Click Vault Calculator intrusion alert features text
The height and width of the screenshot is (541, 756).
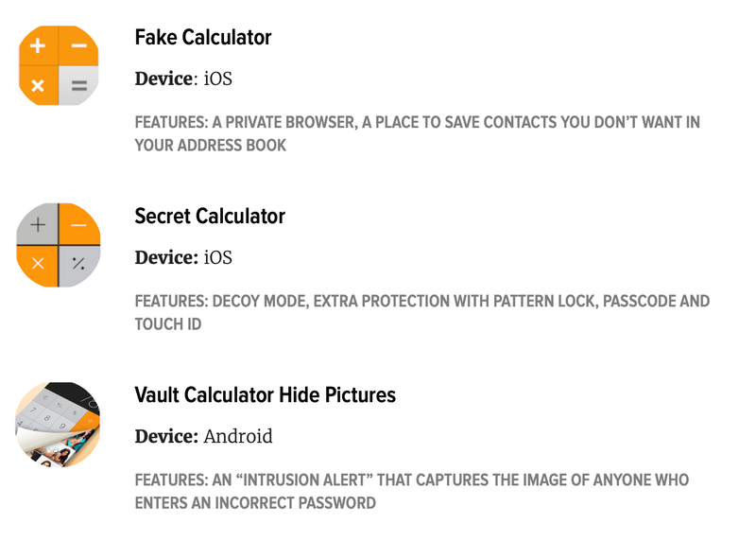(412, 491)
